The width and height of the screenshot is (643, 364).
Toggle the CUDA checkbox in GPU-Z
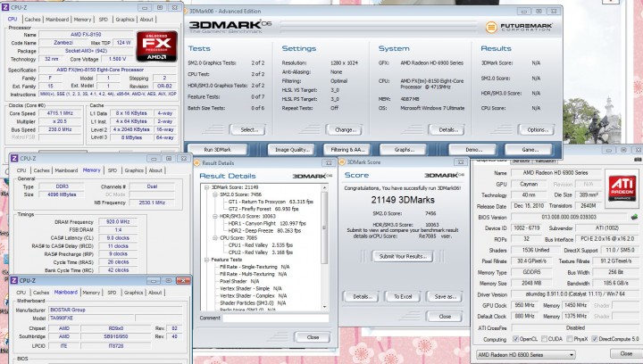[x=544, y=339]
